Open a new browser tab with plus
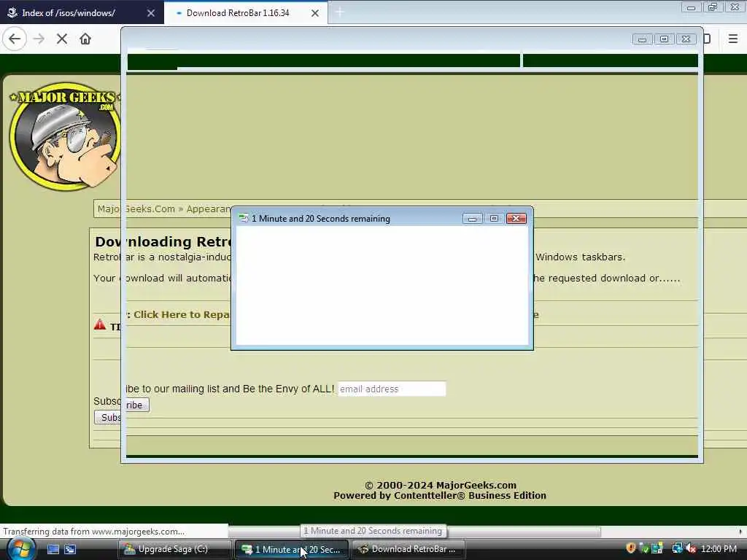The width and height of the screenshot is (747, 560). coord(339,13)
